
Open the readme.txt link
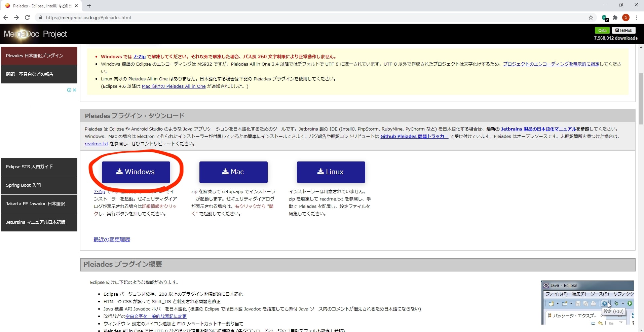pyautogui.click(x=97, y=144)
